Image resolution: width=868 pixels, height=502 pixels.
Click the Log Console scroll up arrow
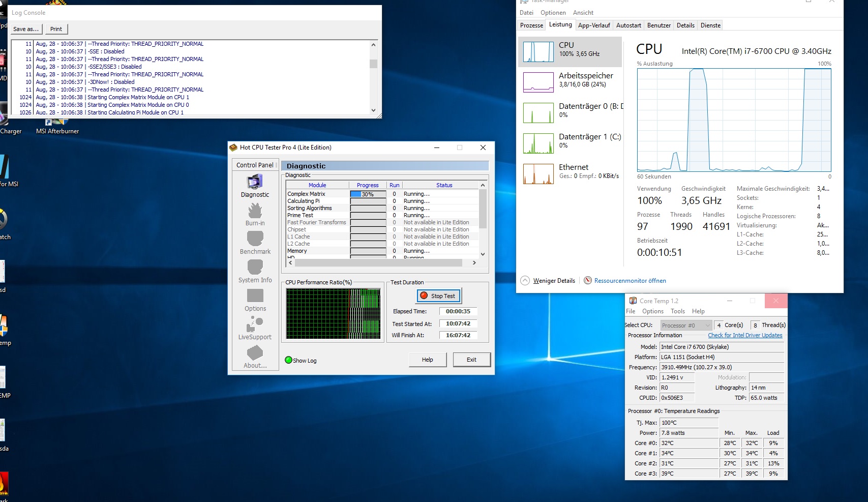[374, 45]
